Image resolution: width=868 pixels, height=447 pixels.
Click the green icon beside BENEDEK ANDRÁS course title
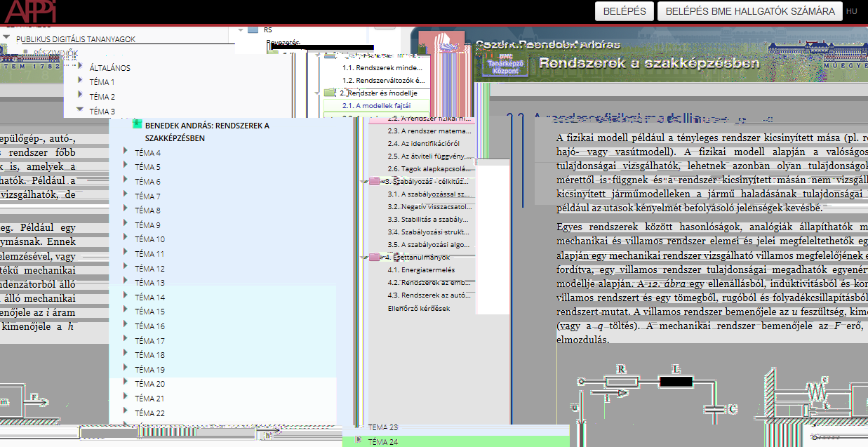tap(138, 124)
